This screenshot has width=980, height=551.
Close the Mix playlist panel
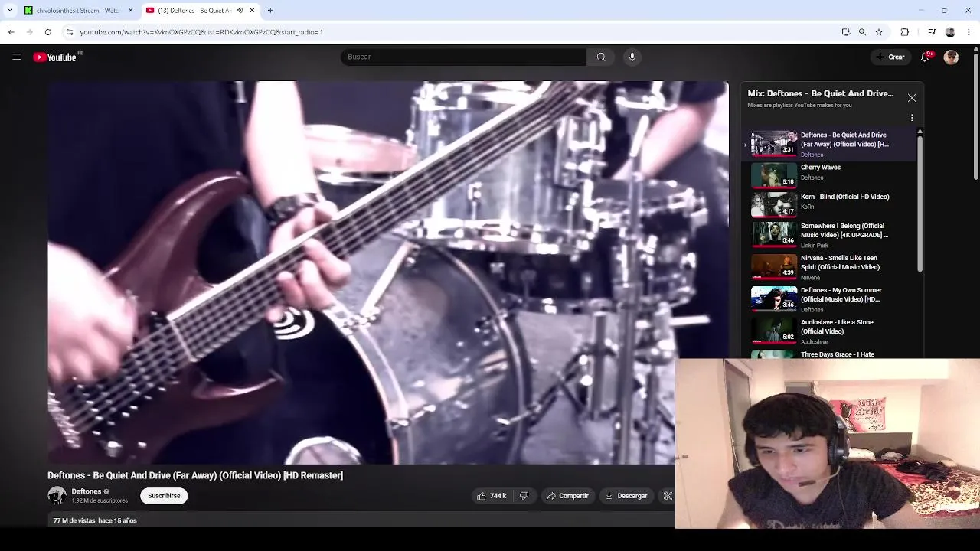coord(912,98)
